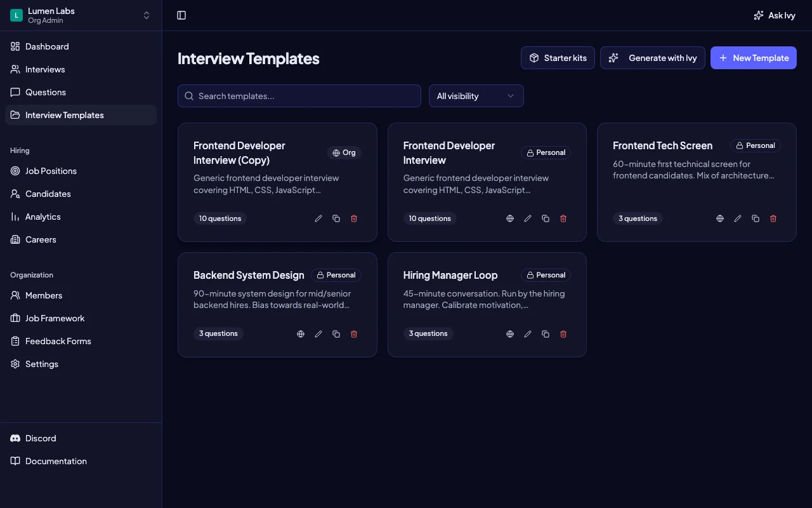Duplicate the Backend System Design template

pyautogui.click(x=336, y=334)
